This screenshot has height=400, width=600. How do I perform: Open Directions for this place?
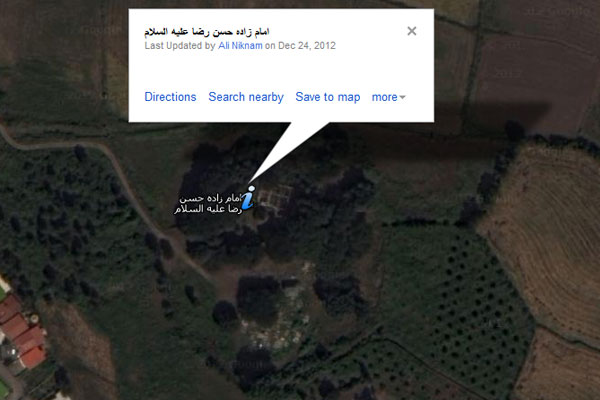coord(170,97)
